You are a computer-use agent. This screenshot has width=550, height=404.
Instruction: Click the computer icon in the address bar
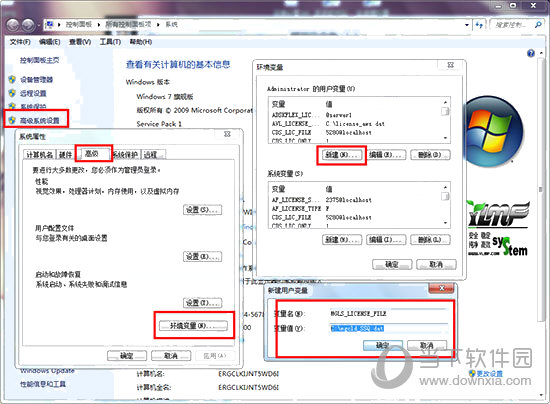coord(50,24)
